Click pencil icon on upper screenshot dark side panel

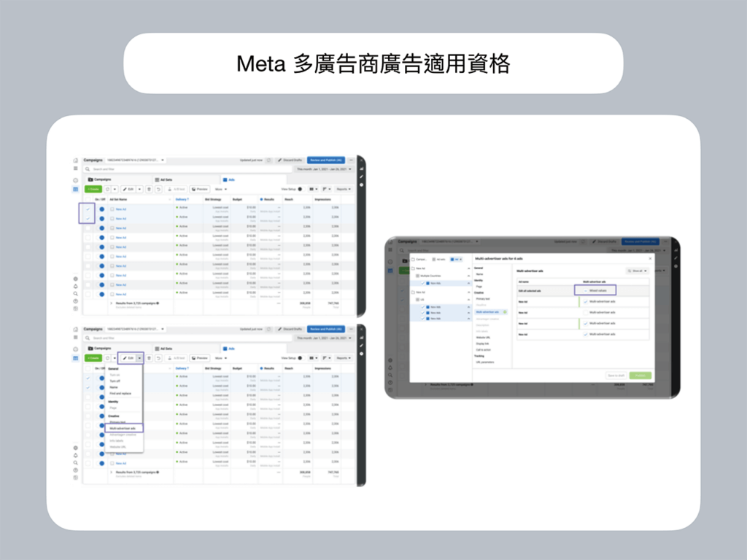pyautogui.click(x=362, y=176)
